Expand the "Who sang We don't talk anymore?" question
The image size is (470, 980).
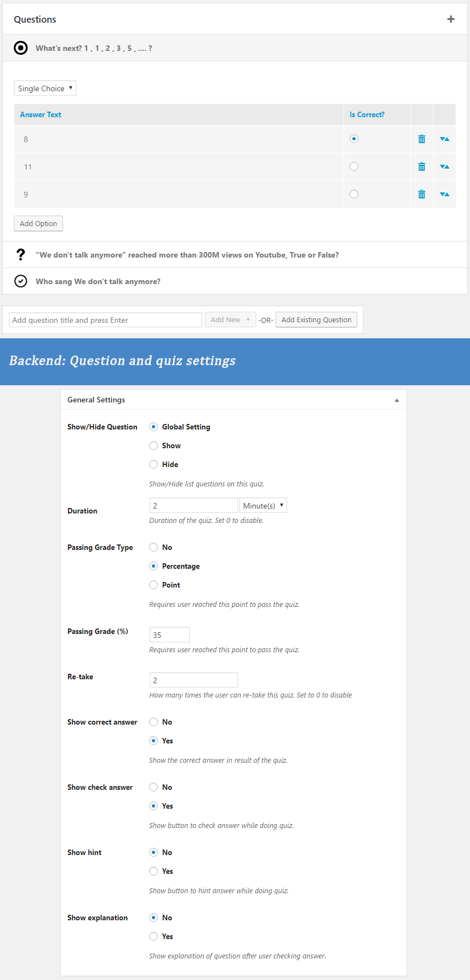[x=98, y=282]
